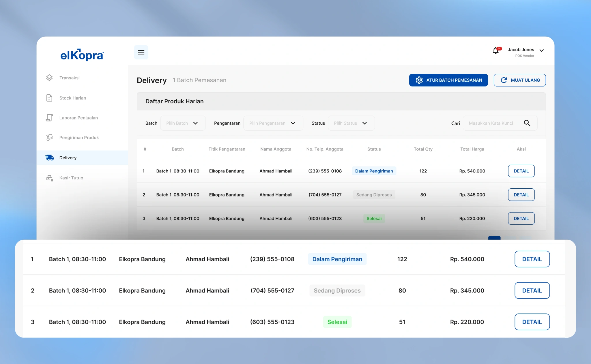Screen dimensions: 591x364
Task: Toggle the hamburger sidebar menu button
Action: pyautogui.click(x=141, y=52)
